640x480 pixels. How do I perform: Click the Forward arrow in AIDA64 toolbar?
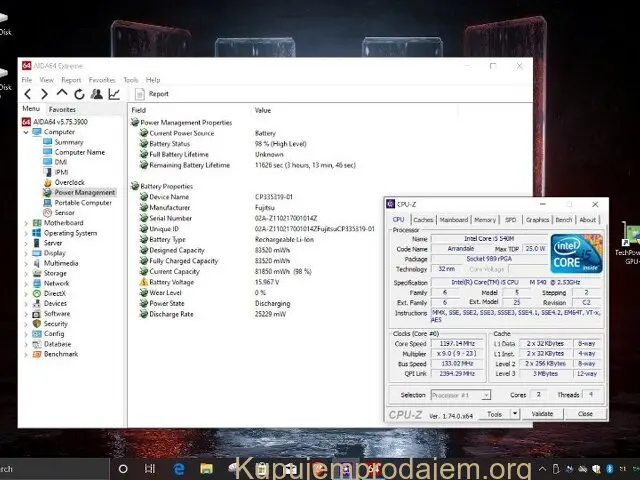tap(44, 94)
